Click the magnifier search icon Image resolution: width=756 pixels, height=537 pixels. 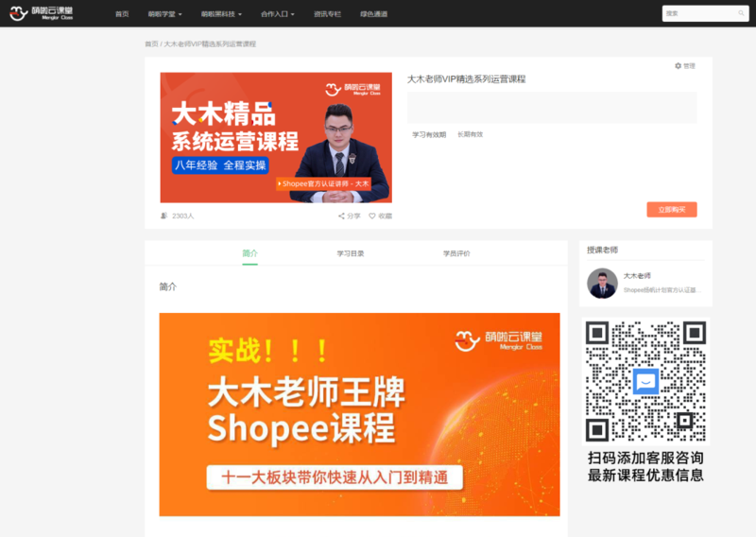point(741,13)
